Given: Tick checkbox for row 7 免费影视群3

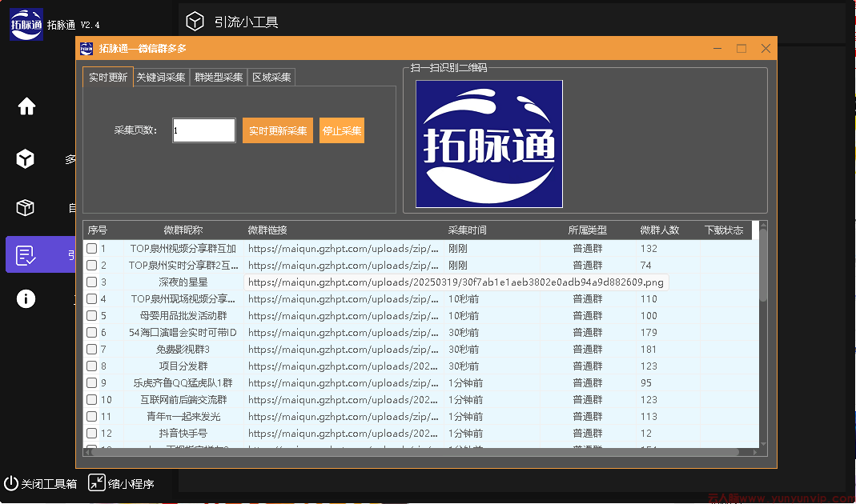Looking at the screenshot, I should (92, 349).
